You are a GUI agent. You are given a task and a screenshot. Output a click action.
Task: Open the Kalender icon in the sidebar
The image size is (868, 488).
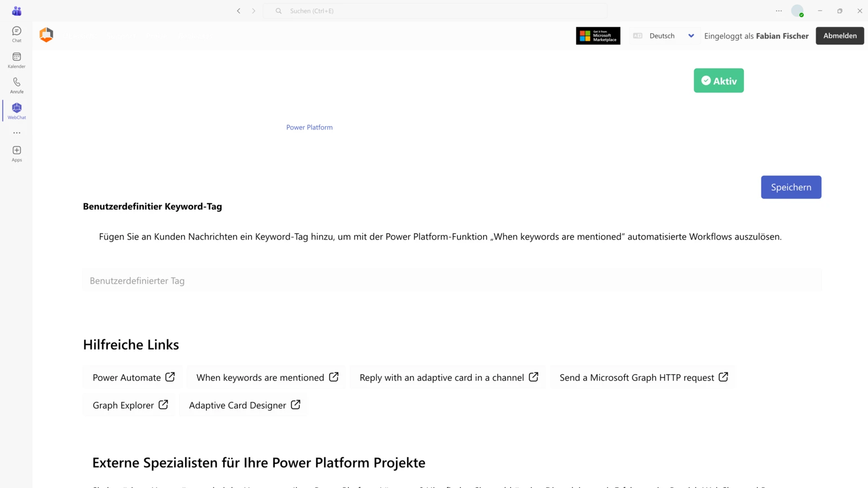click(16, 60)
